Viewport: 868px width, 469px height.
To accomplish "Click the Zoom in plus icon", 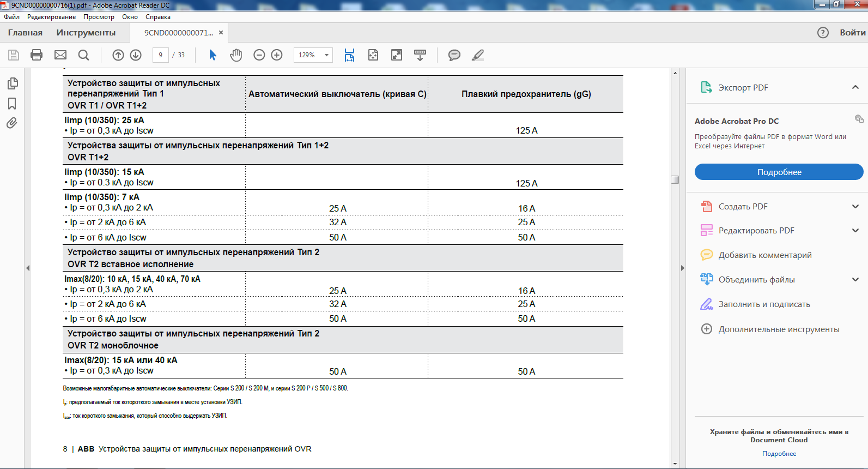I will (x=277, y=55).
